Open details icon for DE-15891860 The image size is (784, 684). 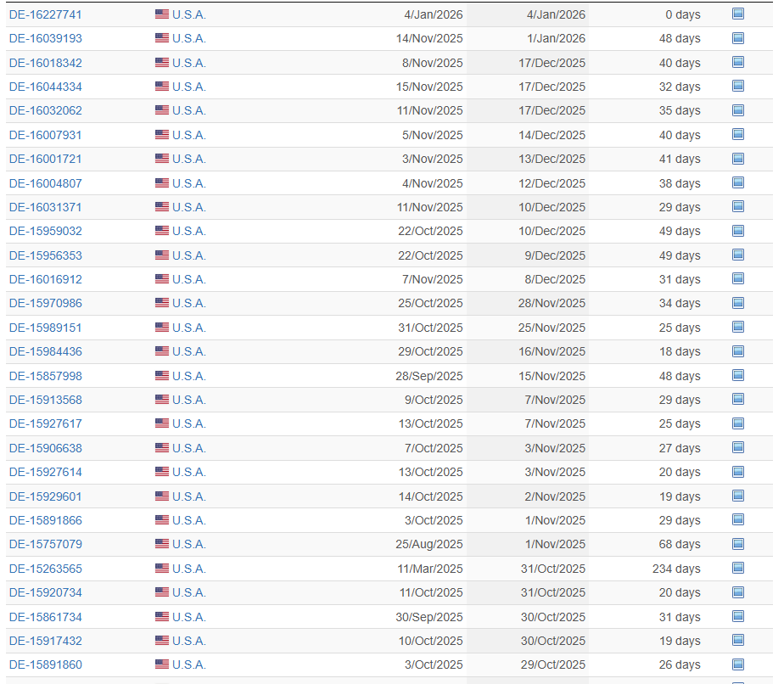(737, 664)
